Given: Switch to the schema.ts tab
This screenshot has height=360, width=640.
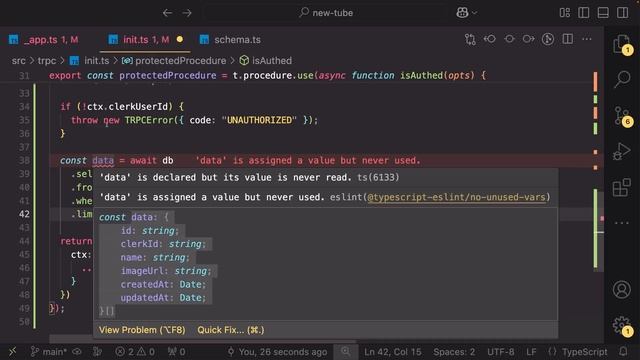Looking at the screenshot, I should (230, 40).
